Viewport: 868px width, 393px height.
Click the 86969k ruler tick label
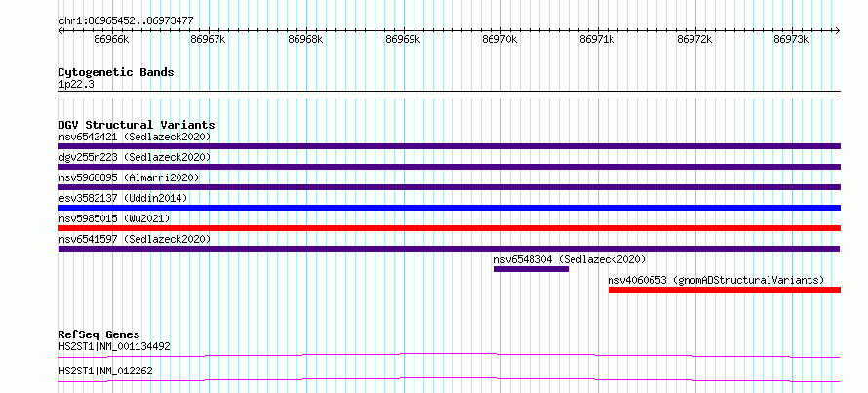click(x=403, y=40)
